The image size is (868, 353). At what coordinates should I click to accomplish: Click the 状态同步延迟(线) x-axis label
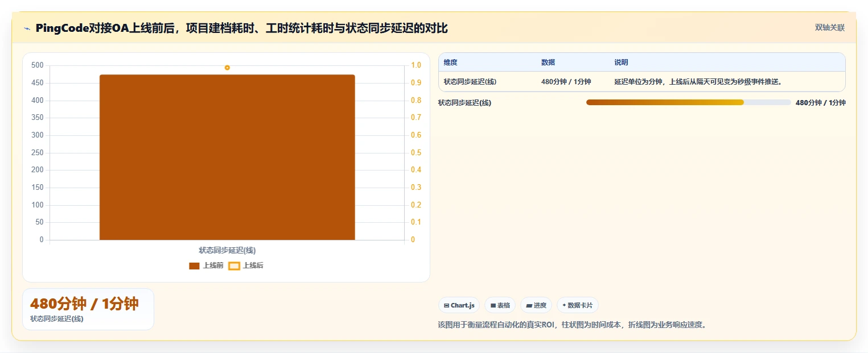point(227,250)
